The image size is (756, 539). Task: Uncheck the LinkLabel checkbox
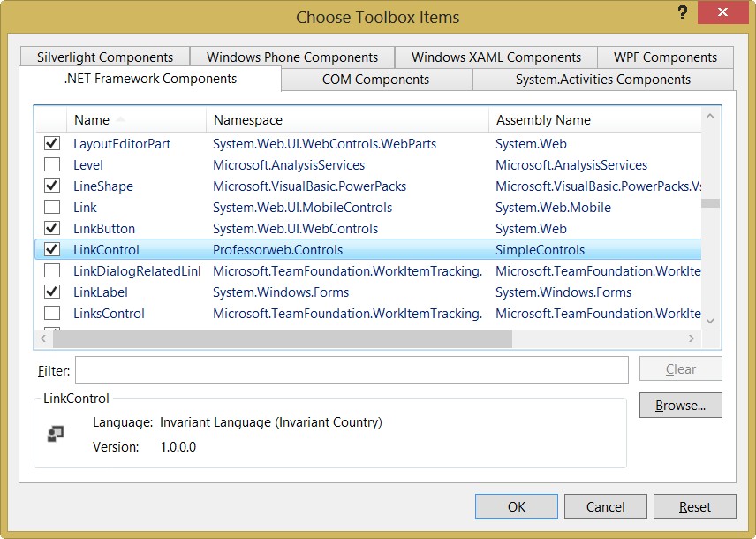(x=52, y=292)
